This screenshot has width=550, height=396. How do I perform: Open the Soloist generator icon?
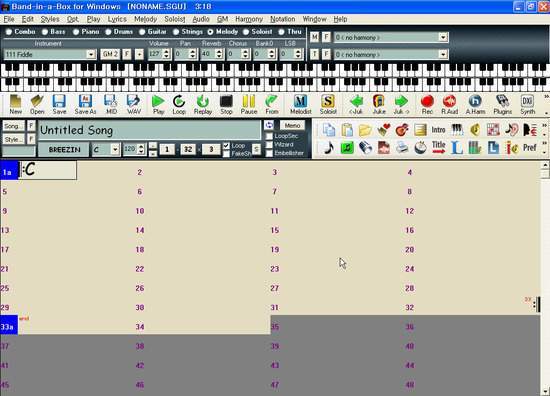pyautogui.click(x=328, y=104)
